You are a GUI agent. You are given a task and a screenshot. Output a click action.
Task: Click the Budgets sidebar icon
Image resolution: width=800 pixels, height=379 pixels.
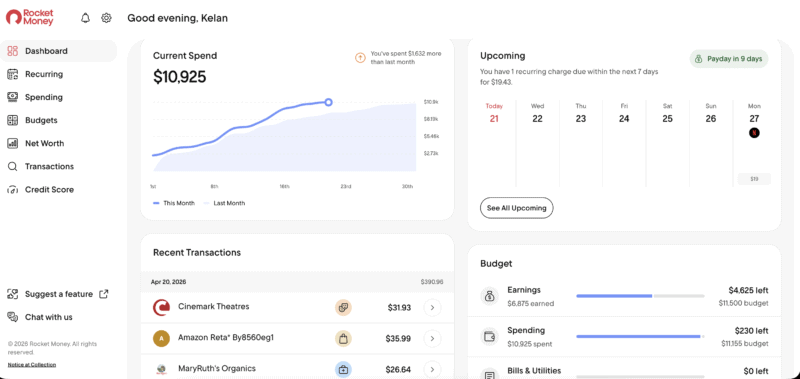13,120
